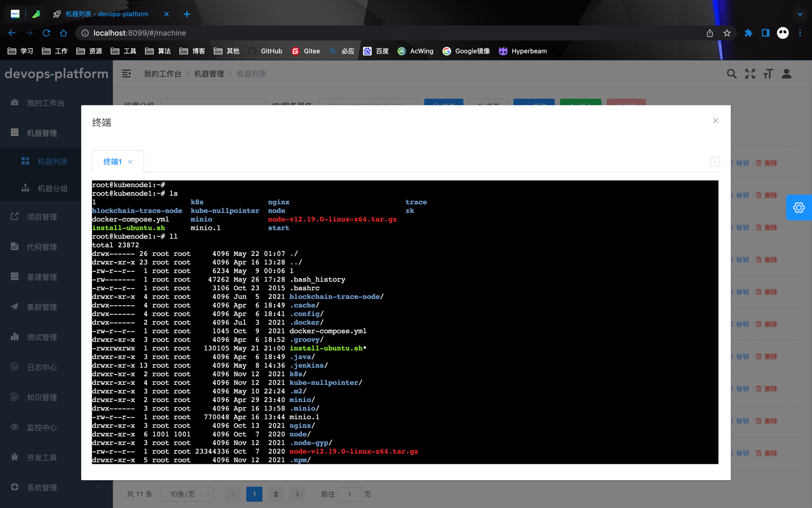Screen dimensions: 812x508
Task: Go back with browser back arrow
Action: coord(12,33)
